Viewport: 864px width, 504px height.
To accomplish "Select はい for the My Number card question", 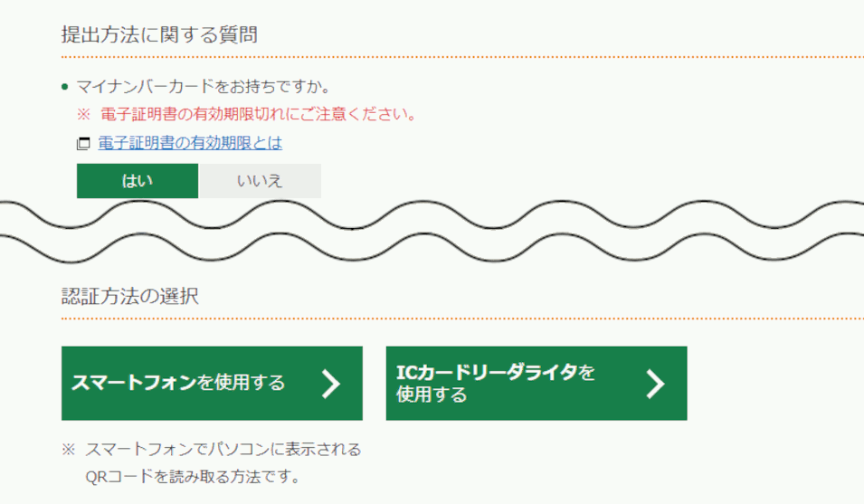I will pos(138,181).
